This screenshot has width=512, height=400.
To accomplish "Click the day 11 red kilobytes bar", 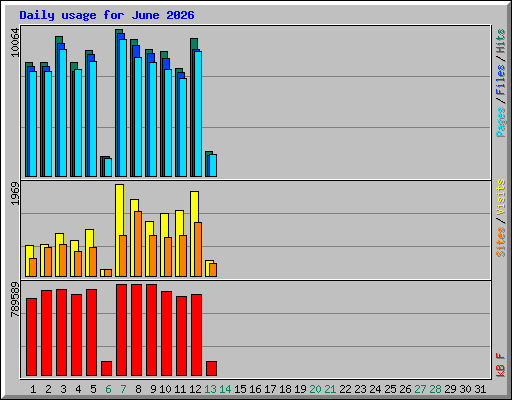I will (x=181, y=336).
